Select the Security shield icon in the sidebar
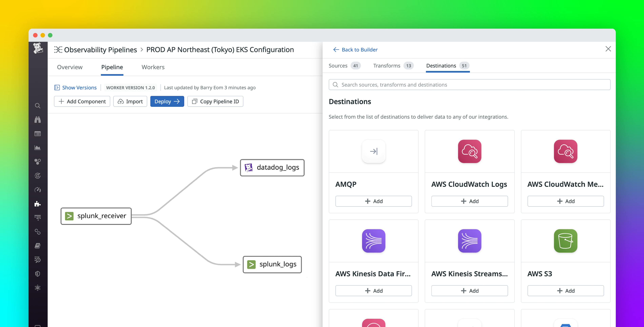The width and height of the screenshot is (644, 327). click(38, 273)
